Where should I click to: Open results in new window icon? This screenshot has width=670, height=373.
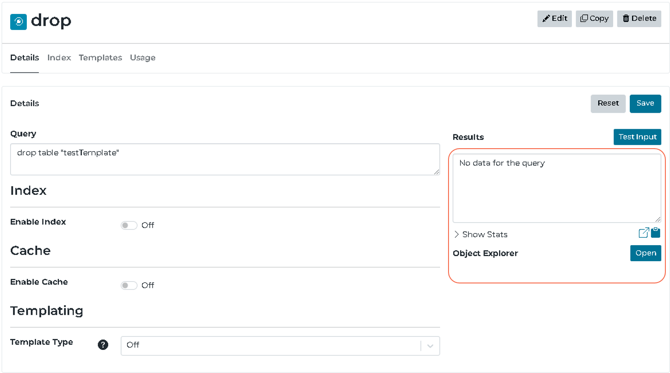click(644, 233)
